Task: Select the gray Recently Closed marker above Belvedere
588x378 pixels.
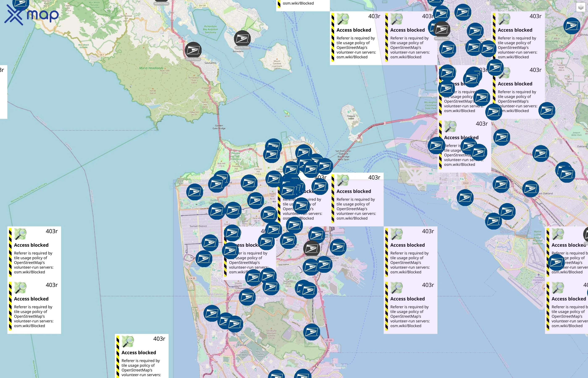Action: (x=242, y=39)
